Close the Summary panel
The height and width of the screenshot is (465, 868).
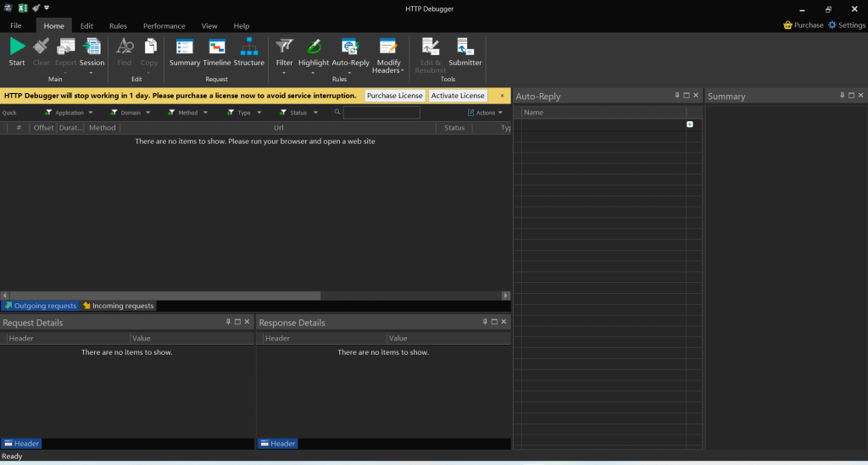861,96
